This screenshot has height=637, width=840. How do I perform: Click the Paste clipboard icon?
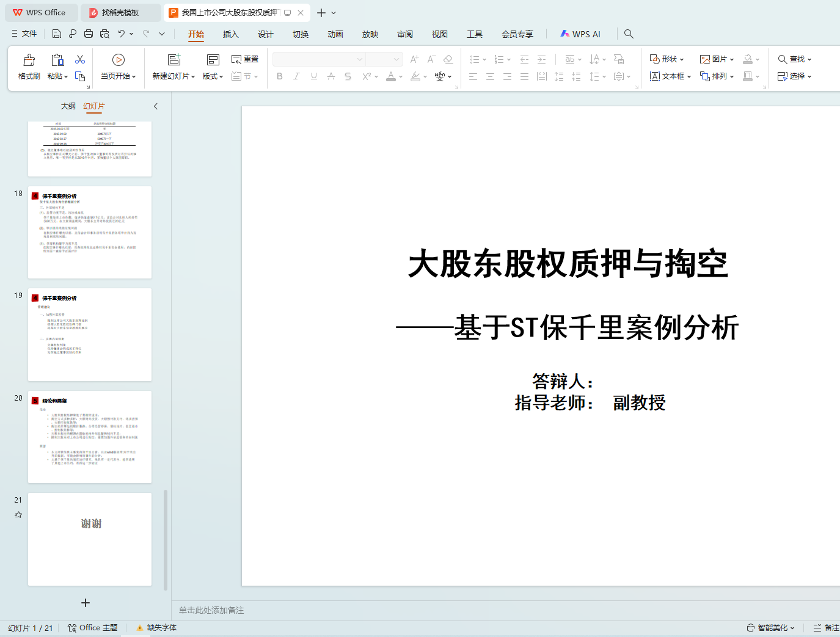(x=57, y=60)
